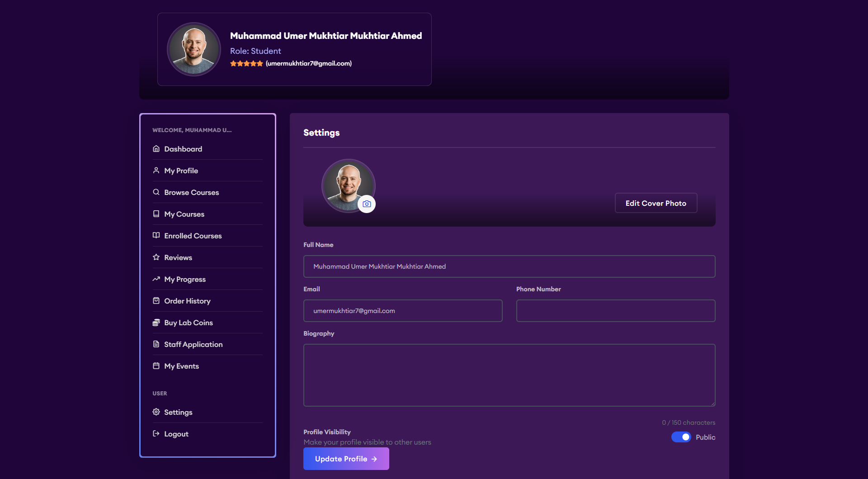
Task: Click the 'WELCOME, MUHAMMAD U...' label
Action: coord(192,130)
